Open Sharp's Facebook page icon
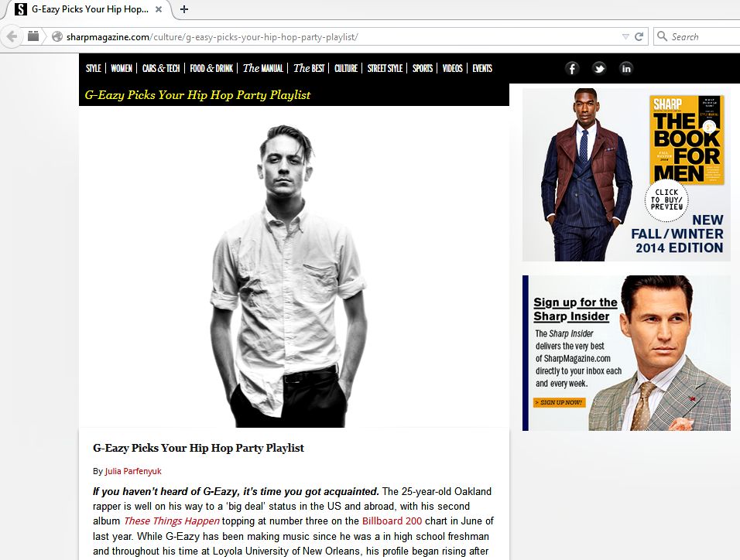 pyautogui.click(x=572, y=69)
